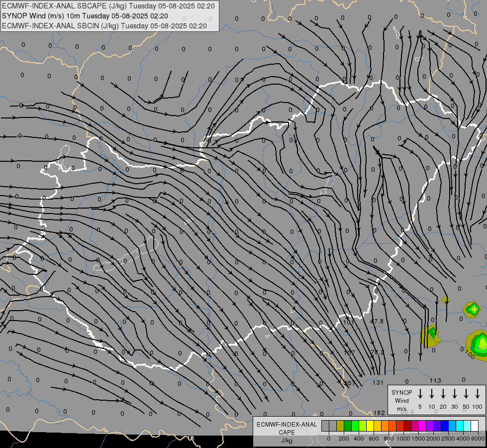The image size is (487, 448).
Task: Select the dark green CAPE swatch
Action: (x=348, y=426)
